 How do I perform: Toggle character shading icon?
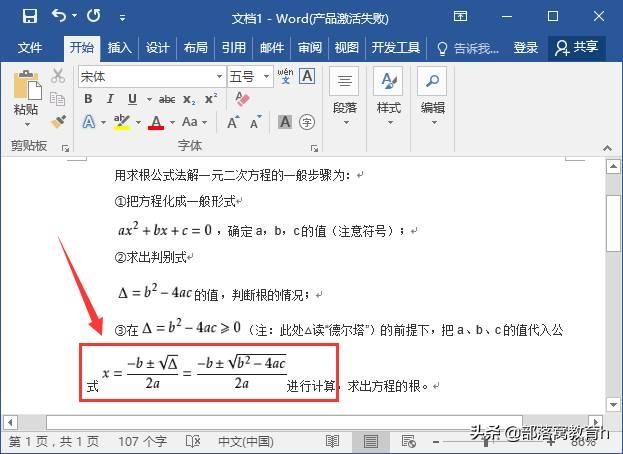pyautogui.click(x=285, y=122)
